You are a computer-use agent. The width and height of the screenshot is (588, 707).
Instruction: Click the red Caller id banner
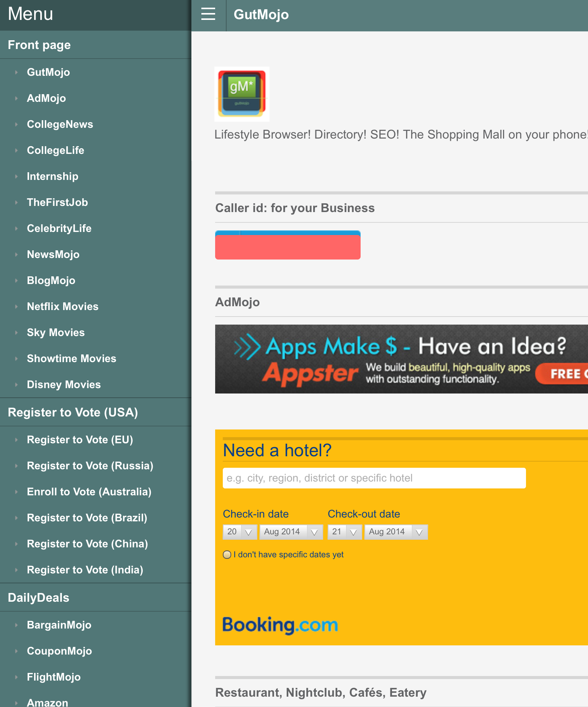tap(287, 245)
